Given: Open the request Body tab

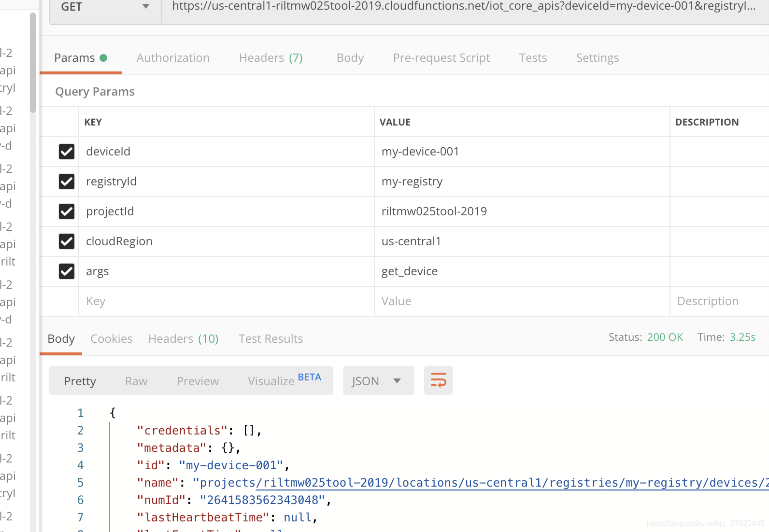Looking at the screenshot, I should tap(350, 58).
